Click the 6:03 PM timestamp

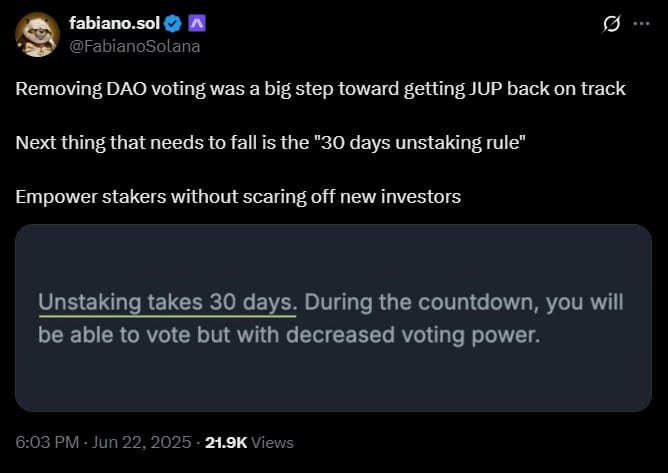point(47,442)
